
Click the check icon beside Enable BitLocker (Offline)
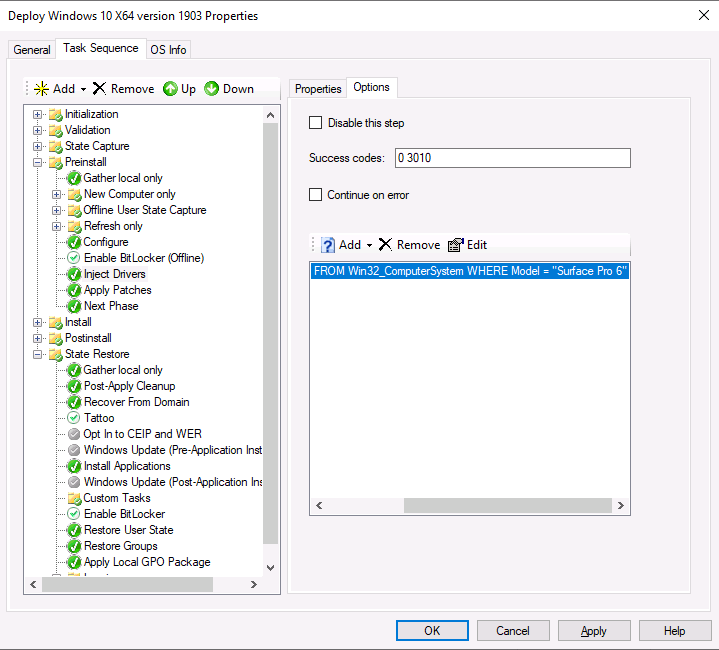tap(74, 258)
